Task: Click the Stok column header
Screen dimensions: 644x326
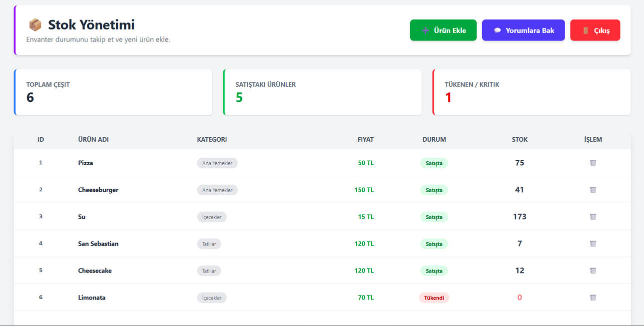Action: [x=520, y=140]
